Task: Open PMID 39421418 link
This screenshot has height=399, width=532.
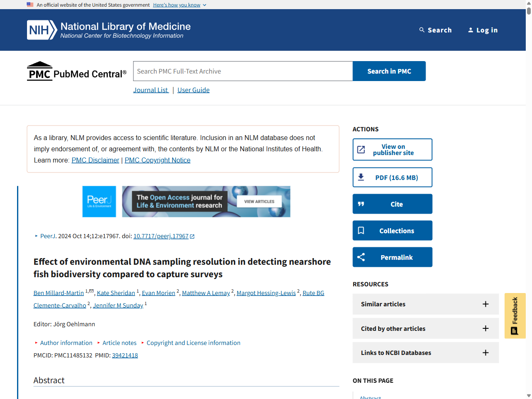Action: (x=125, y=355)
